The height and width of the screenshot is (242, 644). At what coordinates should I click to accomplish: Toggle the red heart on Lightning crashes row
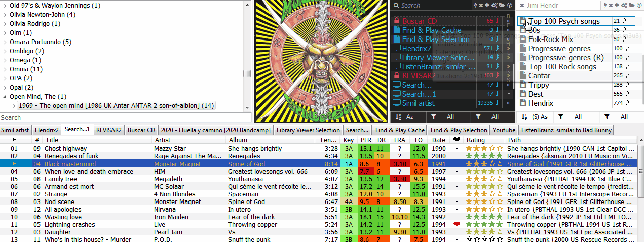click(457, 224)
